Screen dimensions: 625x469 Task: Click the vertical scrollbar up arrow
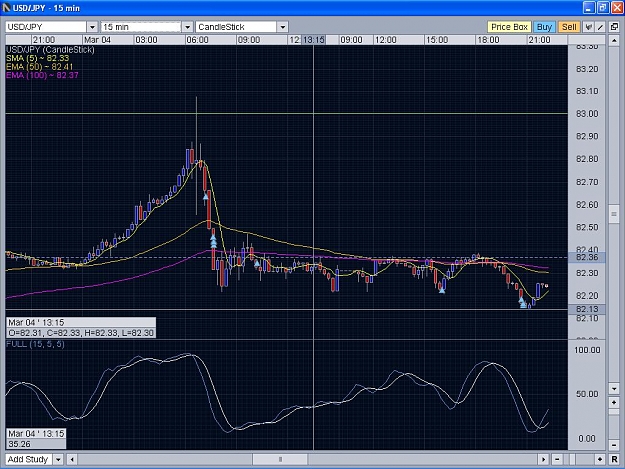point(614,40)
